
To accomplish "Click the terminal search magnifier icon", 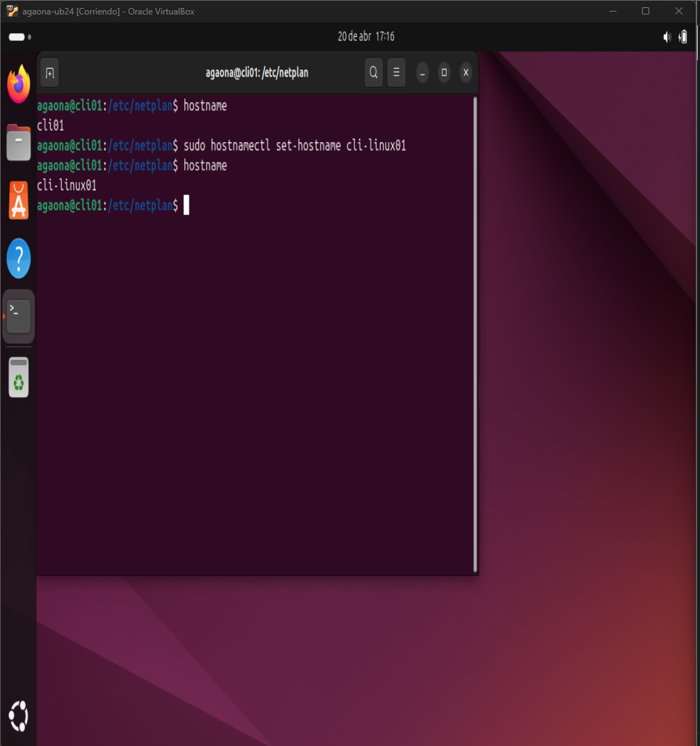I will coord(374,73).
